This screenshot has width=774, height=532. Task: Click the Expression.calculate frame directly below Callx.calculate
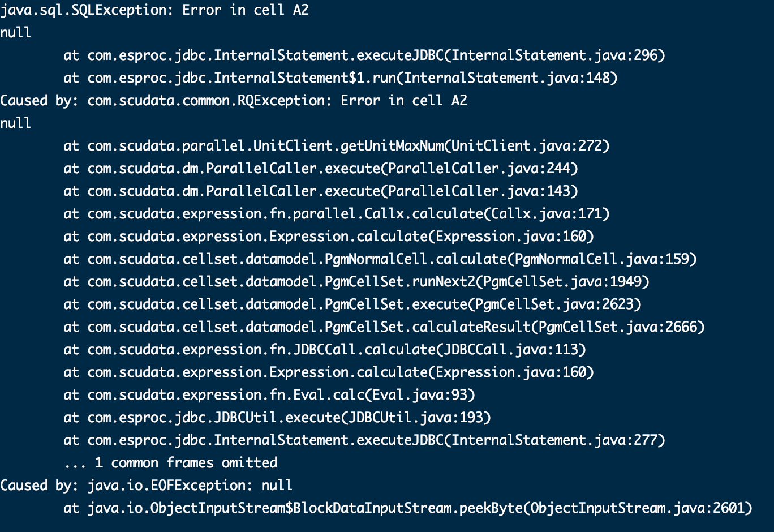pos(328,237)
